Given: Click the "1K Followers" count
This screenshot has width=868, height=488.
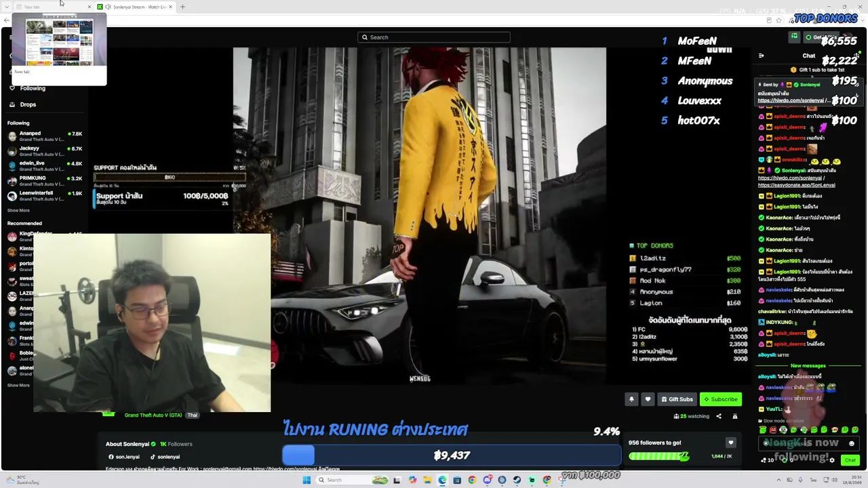Looking at the screenshot, I should pos(176,444).
